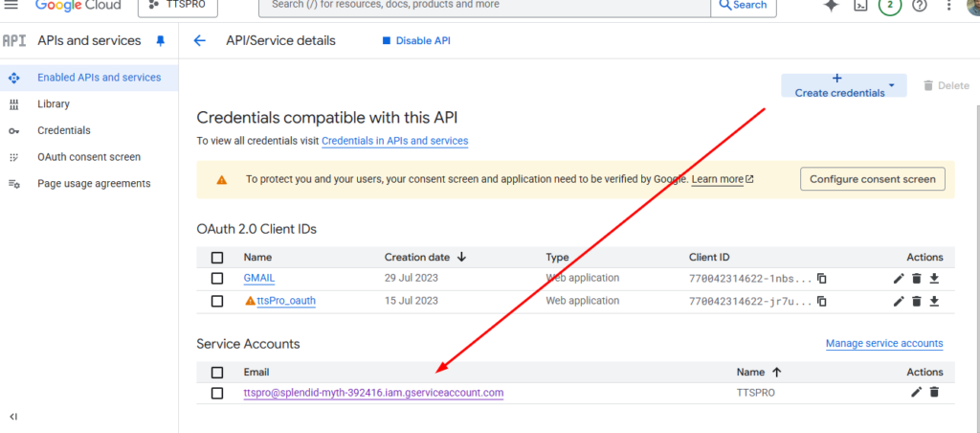Open notifications badge showing 2
This screenshot has height=433, width=980.
[890, 5]
